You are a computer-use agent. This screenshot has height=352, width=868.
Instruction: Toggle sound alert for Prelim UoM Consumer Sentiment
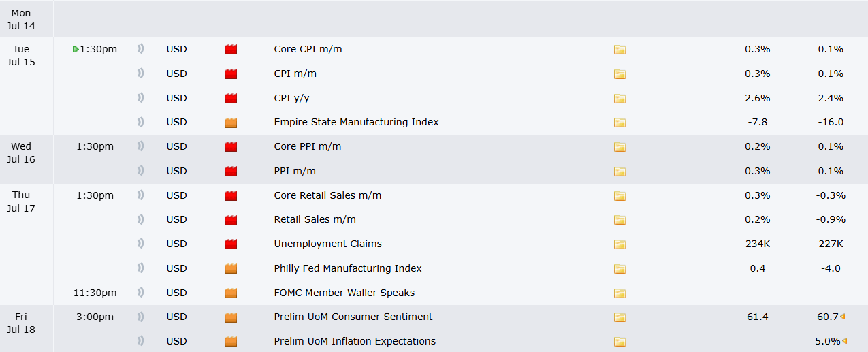(140, 317)
